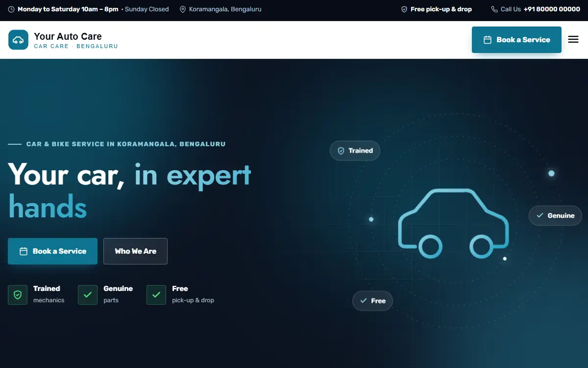Click the phone icon next to Call Us
Viewport: 588px width, 368px height.
[x=494, y=9]
